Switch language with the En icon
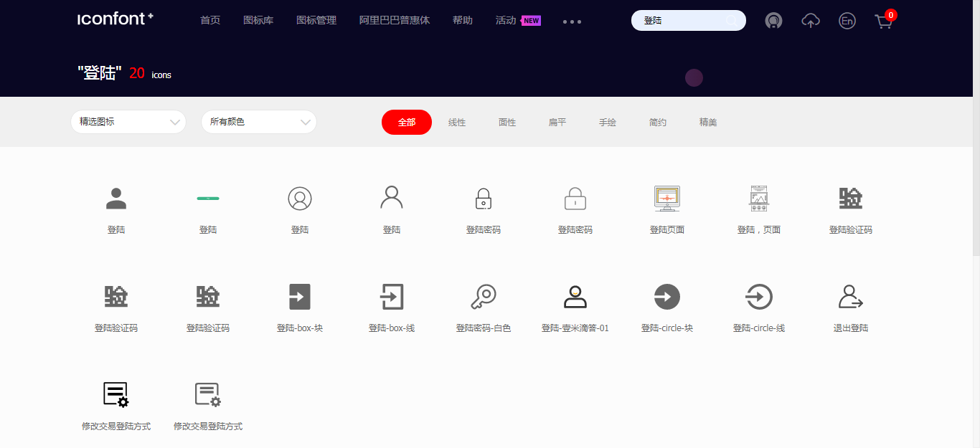980x448 pixels. tap(847, 21)
